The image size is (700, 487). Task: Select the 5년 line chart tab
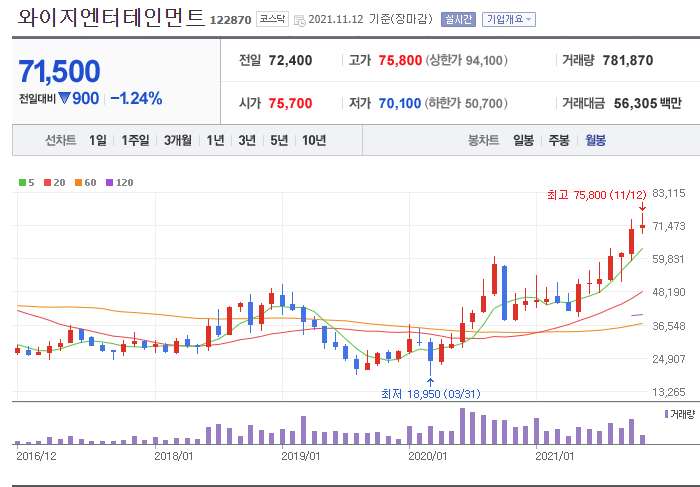pyautogui.click(x=279, y=140)
